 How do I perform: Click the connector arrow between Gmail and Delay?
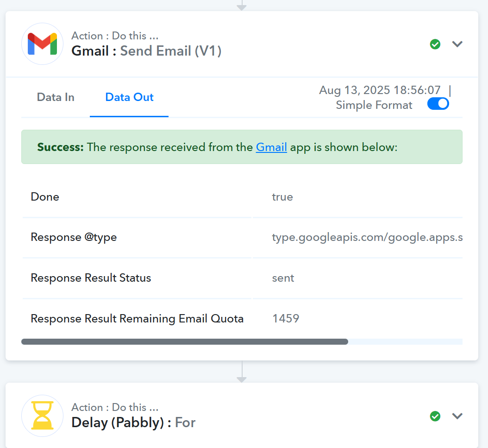pos(242,372)
